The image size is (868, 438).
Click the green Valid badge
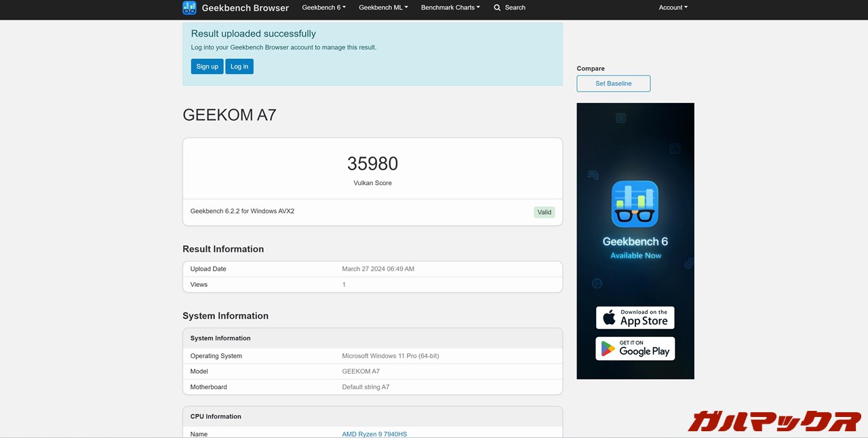(544, 212)
